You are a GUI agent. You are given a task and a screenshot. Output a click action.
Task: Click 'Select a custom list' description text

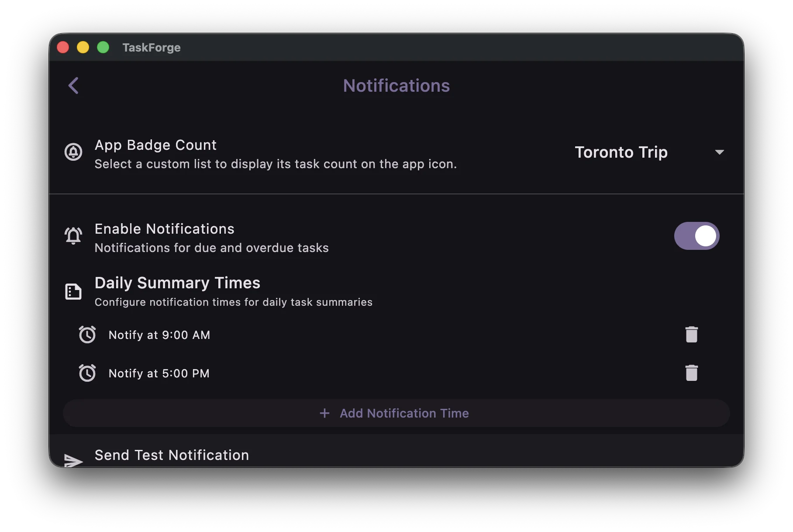[x=276, y=164]
